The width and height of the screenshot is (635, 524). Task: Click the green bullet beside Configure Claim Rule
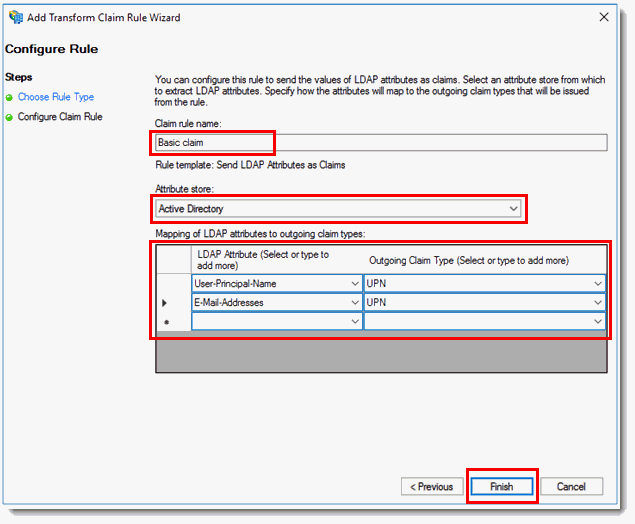click(9, 118)
